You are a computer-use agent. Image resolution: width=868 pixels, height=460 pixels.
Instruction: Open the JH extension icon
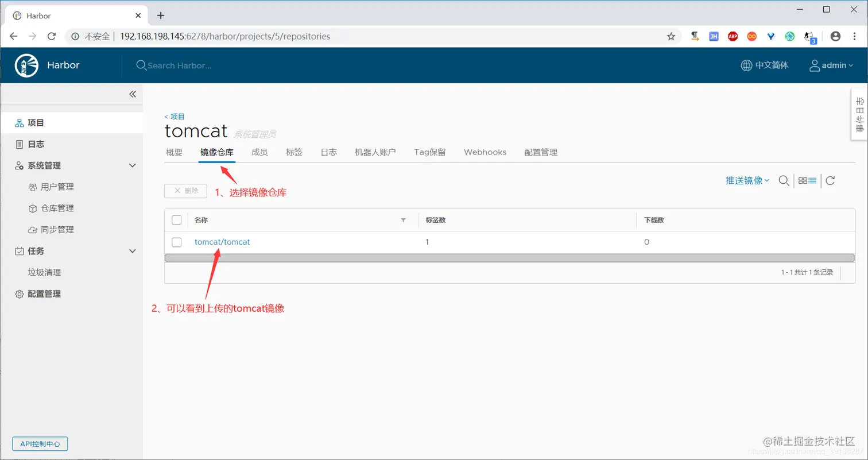tap(714, 36)
